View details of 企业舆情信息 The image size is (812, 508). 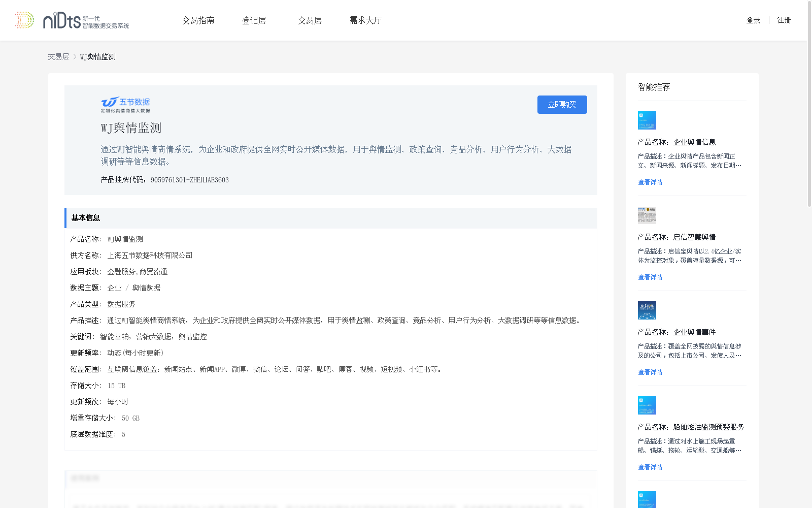pos(650,182)
